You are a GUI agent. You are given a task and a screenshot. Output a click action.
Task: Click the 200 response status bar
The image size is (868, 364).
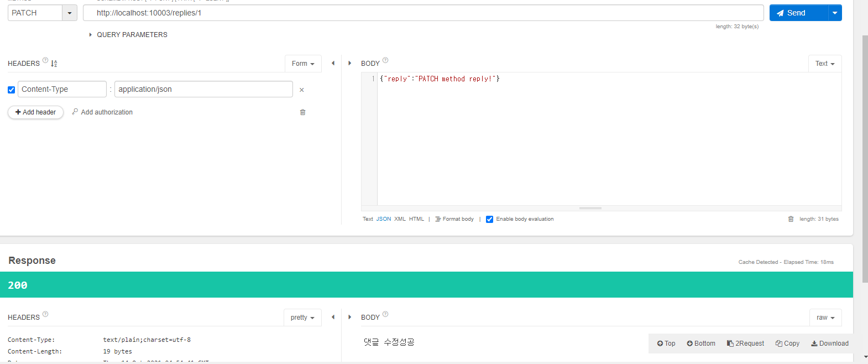click(x=426, y=285)
